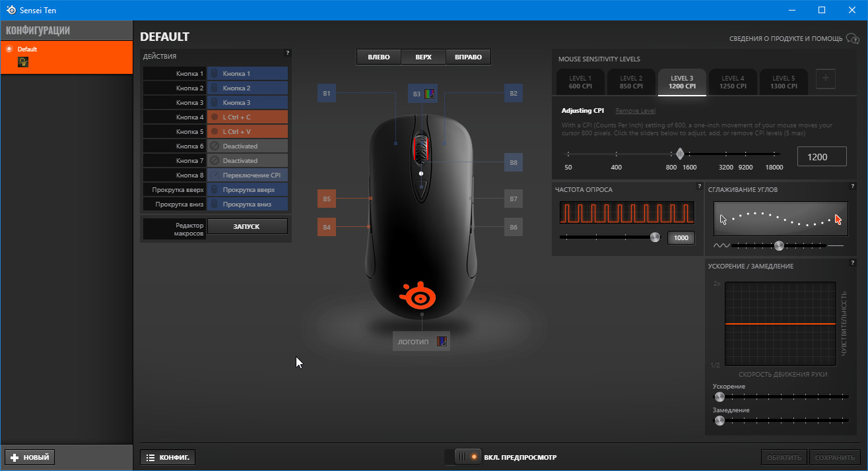Open the B3 scroll wheel illumination color icon
The image size is (868, 471).
click(430, 94)
